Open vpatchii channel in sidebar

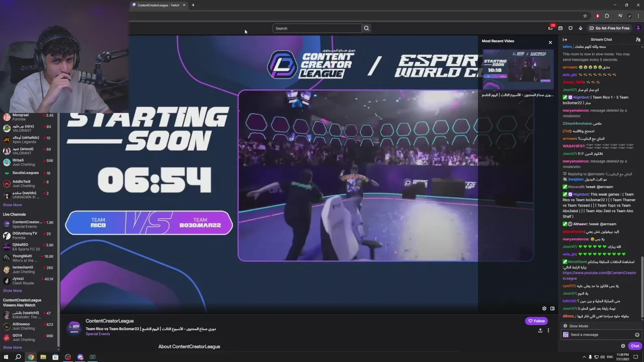coord(30,315)
